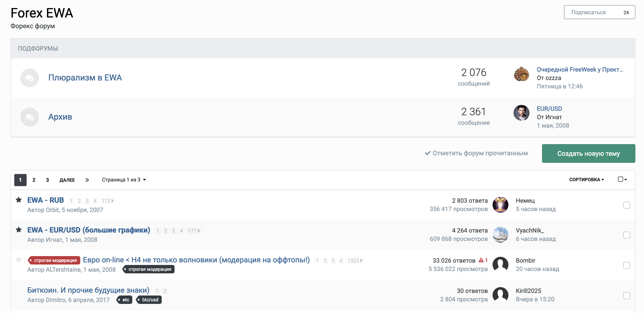The width and height of the screenshot is (644, 313).
Task: Open the Сортировка dropdown
Action: [587, 180]
